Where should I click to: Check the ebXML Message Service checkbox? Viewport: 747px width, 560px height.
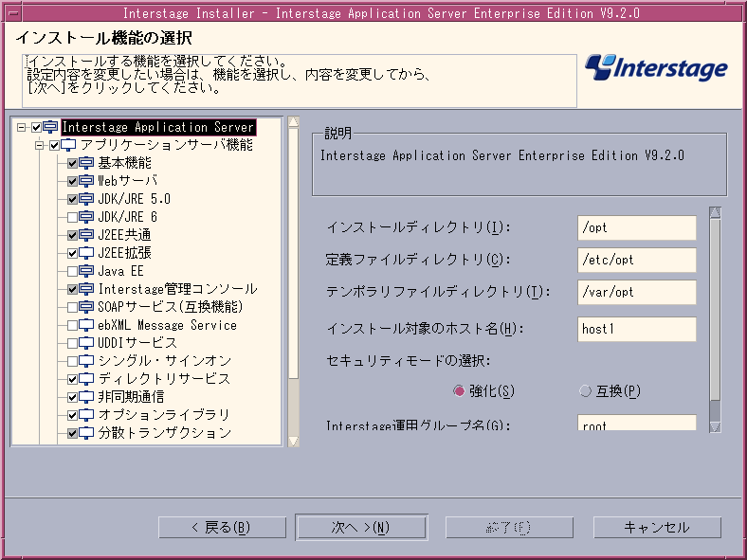(x=72, y=326)
